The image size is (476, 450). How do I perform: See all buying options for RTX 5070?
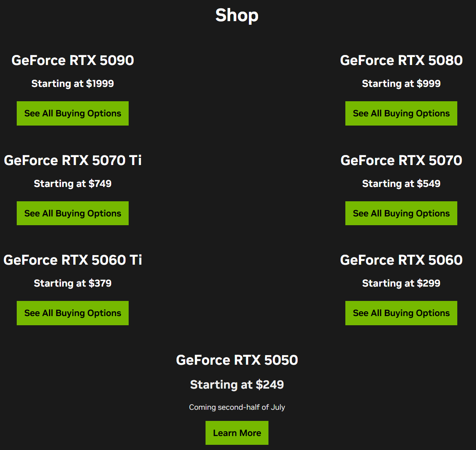(401, 213)
